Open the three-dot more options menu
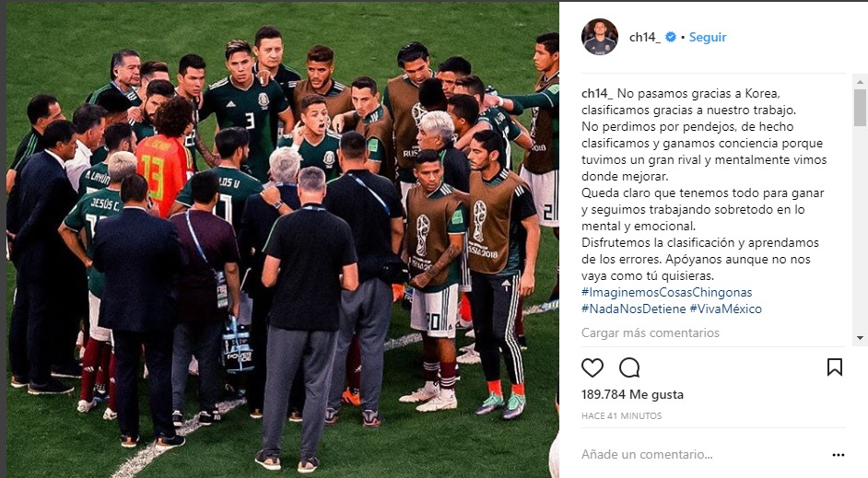The height and width of the screenshot is (478, 868). click(x=839, y=455)
